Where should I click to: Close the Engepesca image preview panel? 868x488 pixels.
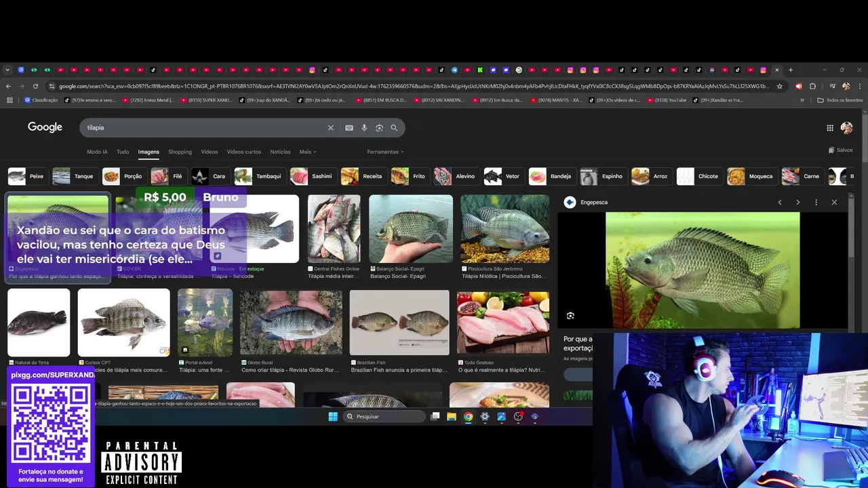834,202
